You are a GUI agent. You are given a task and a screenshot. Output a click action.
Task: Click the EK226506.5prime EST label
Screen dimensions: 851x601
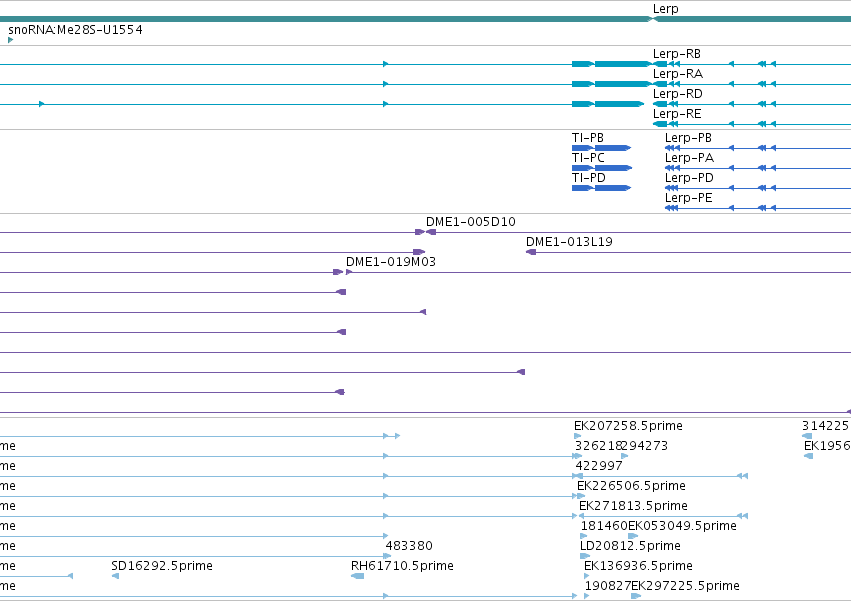(x=631, y=485)
